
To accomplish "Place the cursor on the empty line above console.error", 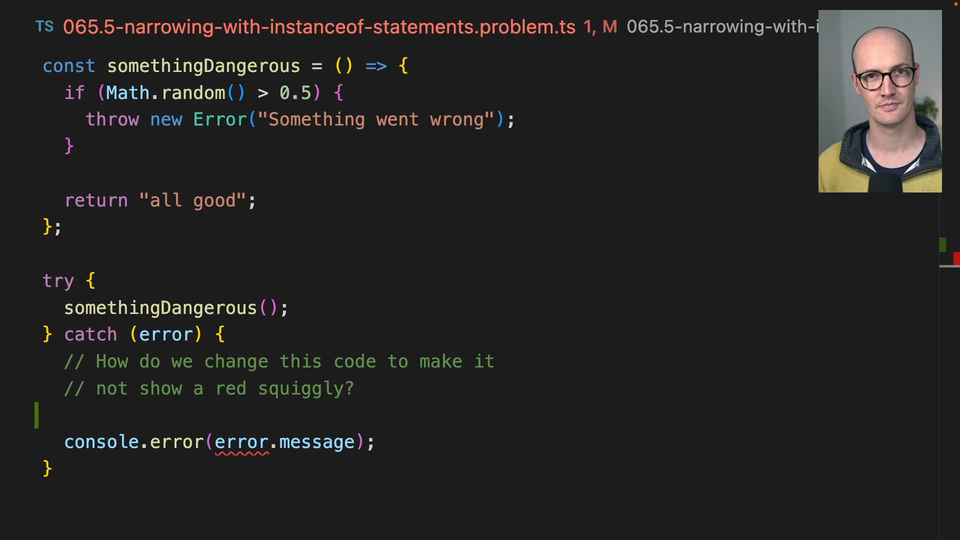I will coord(200,415).
